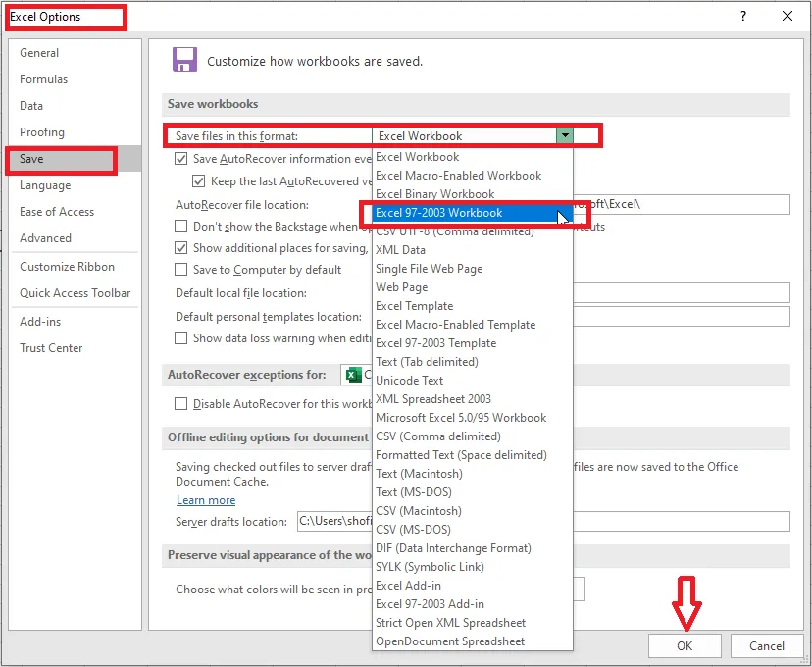The image size is (812, 667).
Task: Open the Data options category
Action: tap(75, 106)
